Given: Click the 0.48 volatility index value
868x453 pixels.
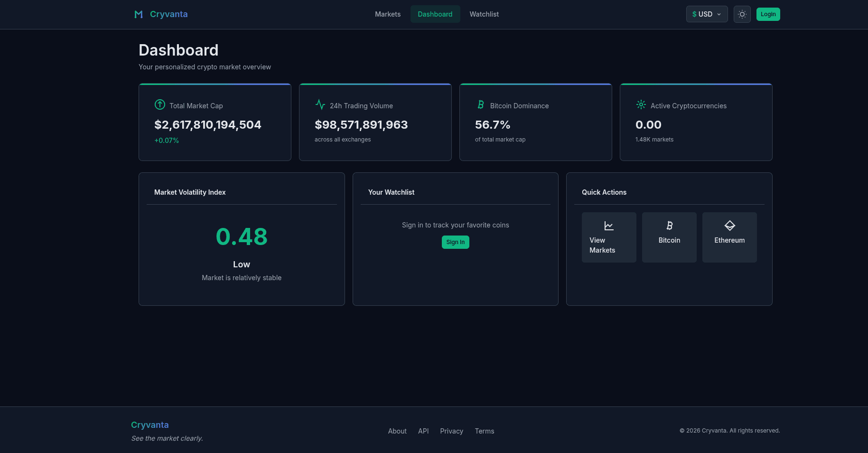Looking at the screenshot, I should coord(242,237).
